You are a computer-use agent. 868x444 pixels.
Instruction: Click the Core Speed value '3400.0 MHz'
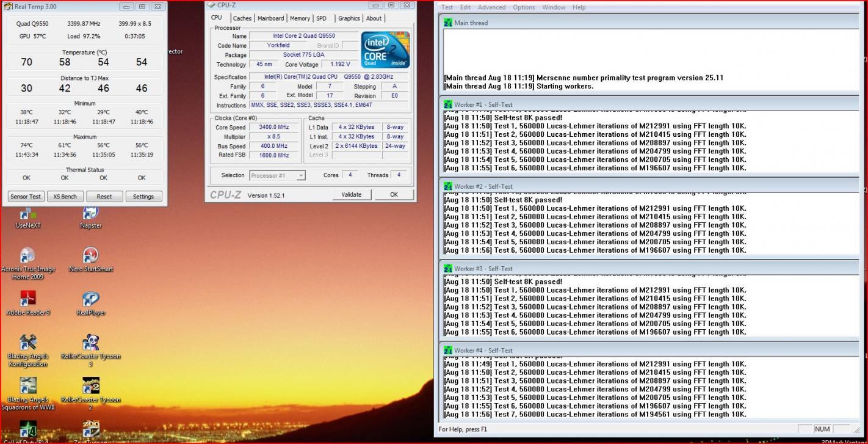[x=273, y=127]
